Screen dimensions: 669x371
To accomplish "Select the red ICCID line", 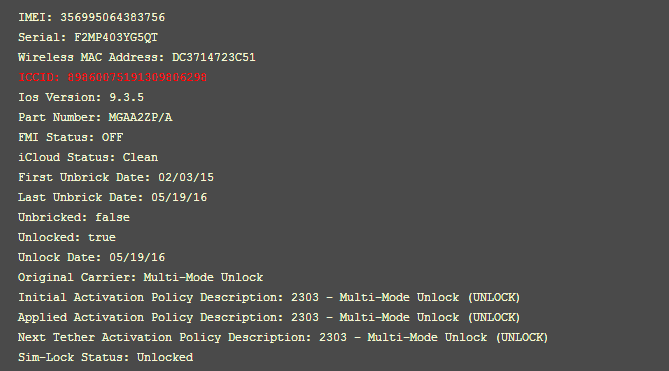I will [113, 78].
